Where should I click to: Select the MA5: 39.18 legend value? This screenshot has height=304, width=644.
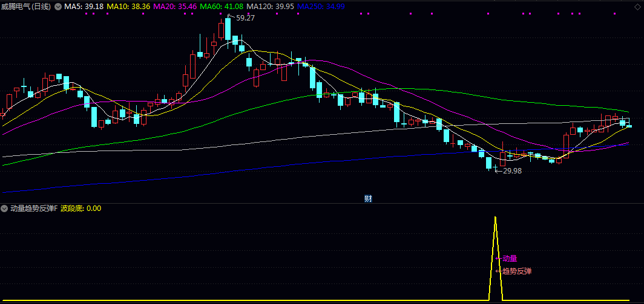pyautogui.click(x=84, y=7)
